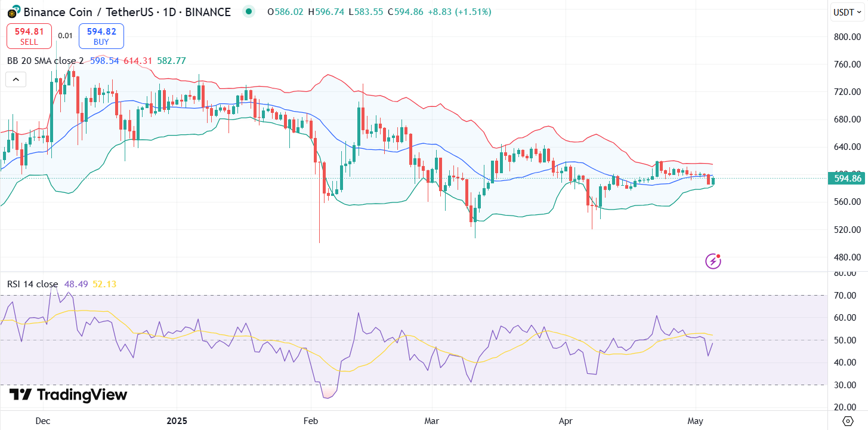The image size is (868, 430).
Task: Select the BB 20 SMA close 2 indicator label
Action: pyautogui.click(x=45, y=61)
